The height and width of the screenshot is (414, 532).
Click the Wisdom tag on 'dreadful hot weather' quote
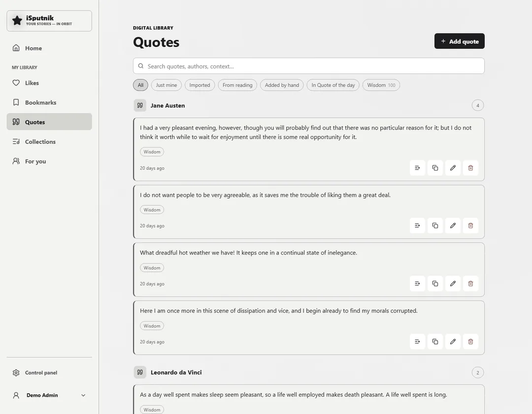pos(152,268)
